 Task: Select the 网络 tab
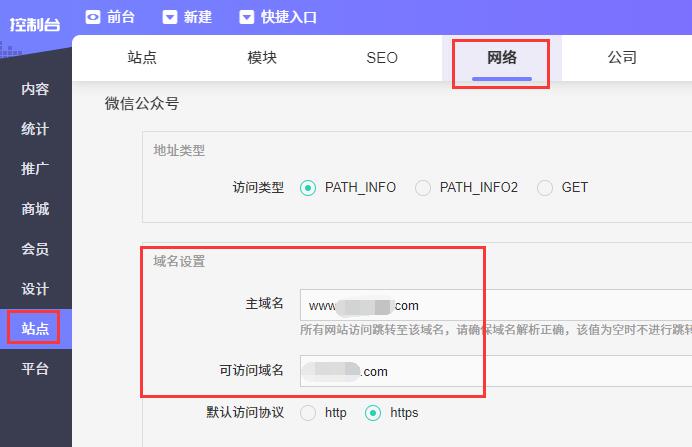[502, 58]
